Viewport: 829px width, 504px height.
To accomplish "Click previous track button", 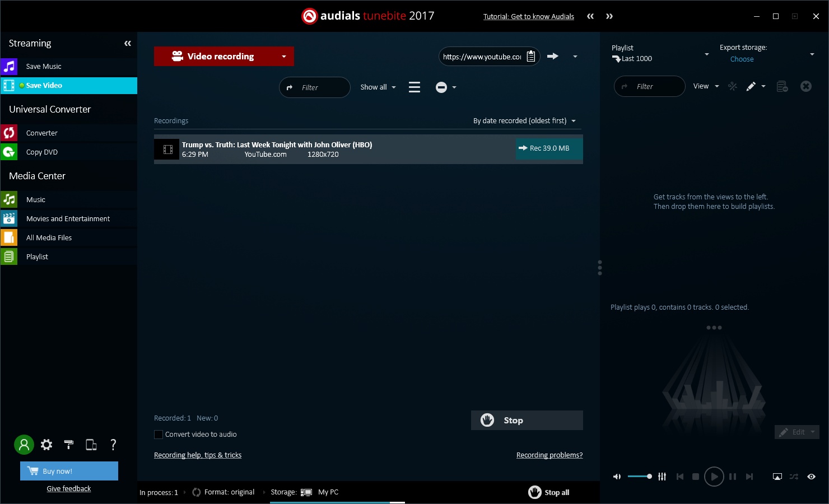I will pyautogui.click(x=680, y=477).
